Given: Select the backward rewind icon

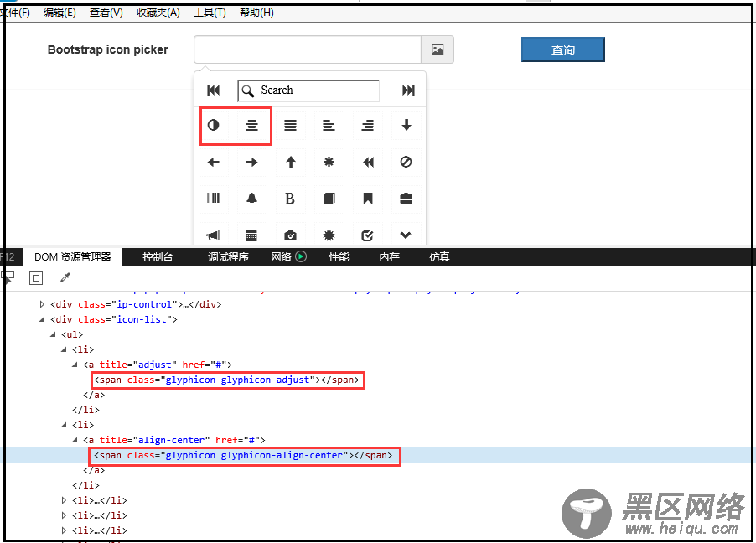Looking at the screenshot, I should 367,162.
